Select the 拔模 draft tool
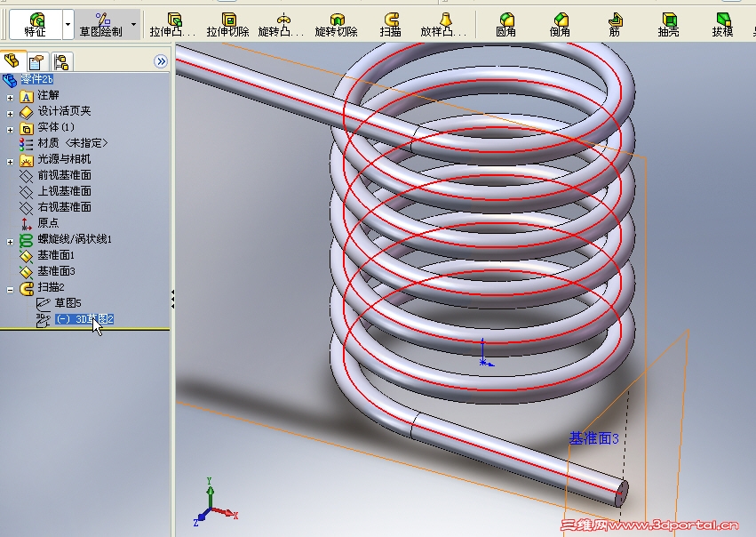 pyautogui.click(x=723, y=25)
